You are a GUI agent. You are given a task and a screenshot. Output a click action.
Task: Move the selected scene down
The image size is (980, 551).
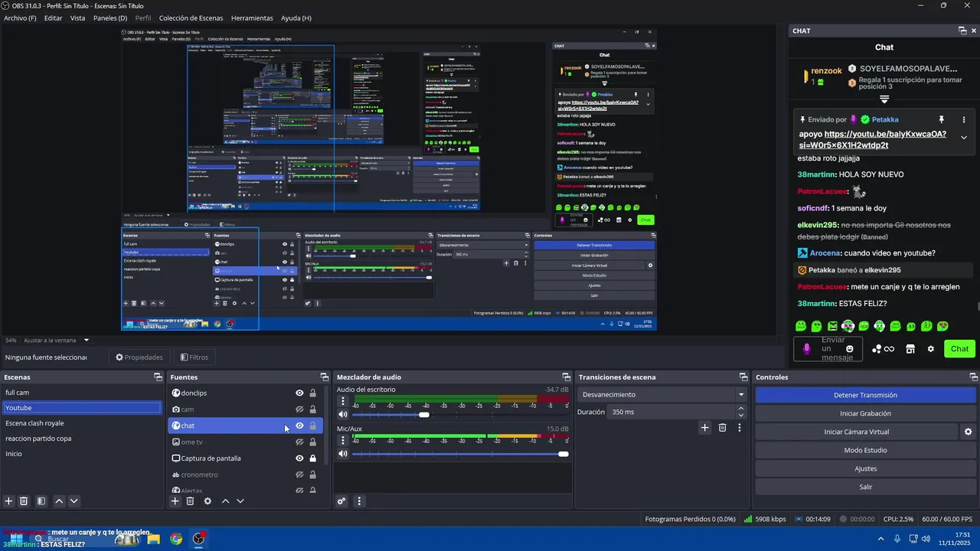(x=74, y=501)
